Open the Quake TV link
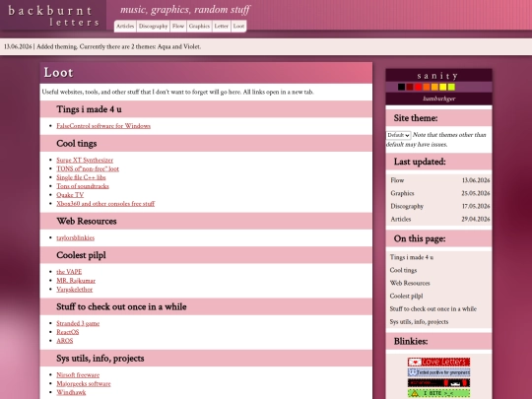This screenshot has height=399, width=532. (x=70, y=195)
